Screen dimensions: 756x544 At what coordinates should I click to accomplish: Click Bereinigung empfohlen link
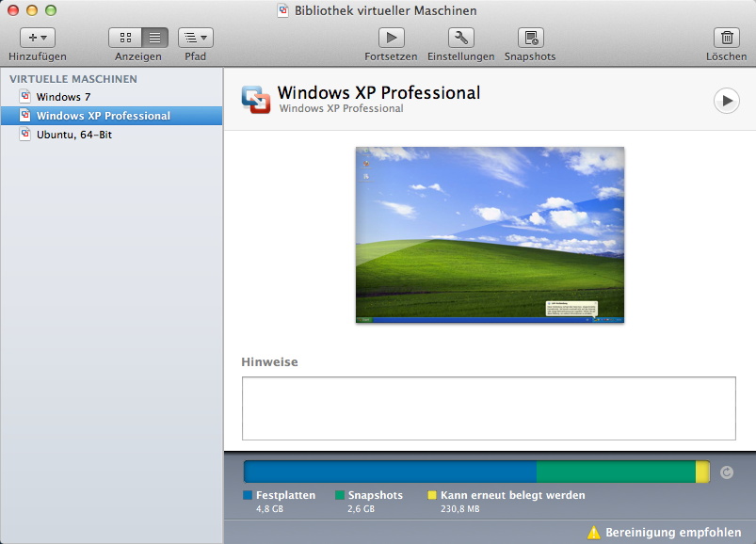point(673,532)
